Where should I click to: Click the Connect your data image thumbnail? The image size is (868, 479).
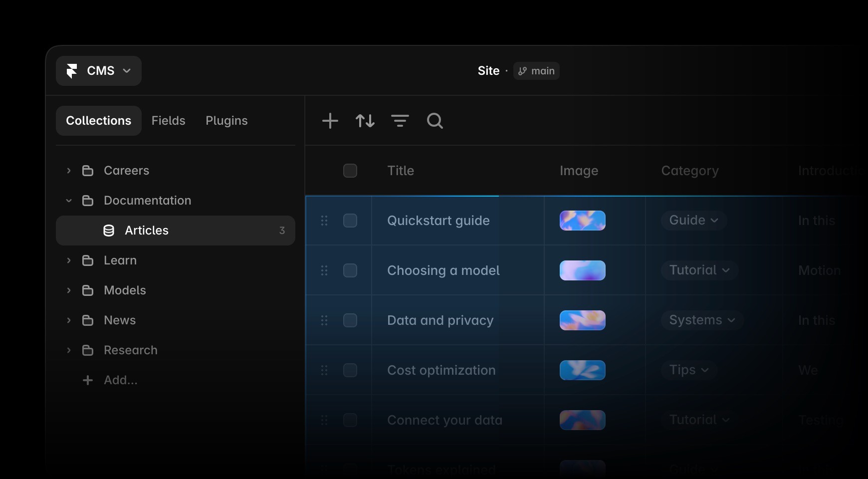point(583,420)
